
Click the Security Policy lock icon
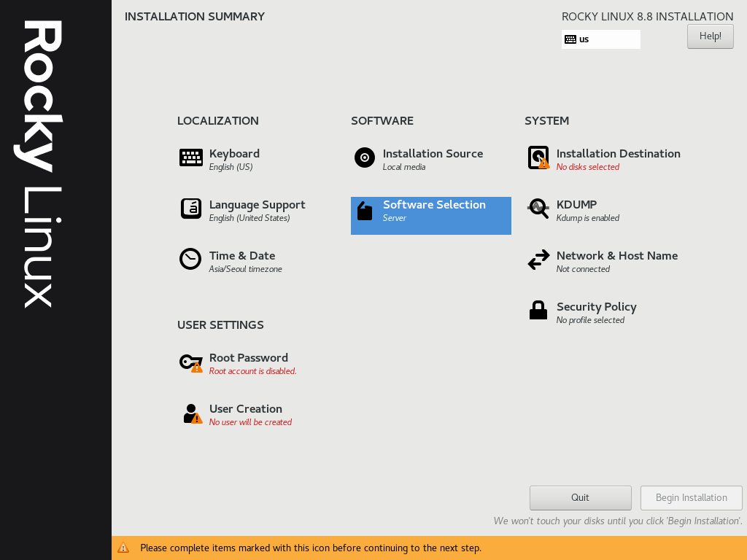pyautogui.click(x=538, y=310)
